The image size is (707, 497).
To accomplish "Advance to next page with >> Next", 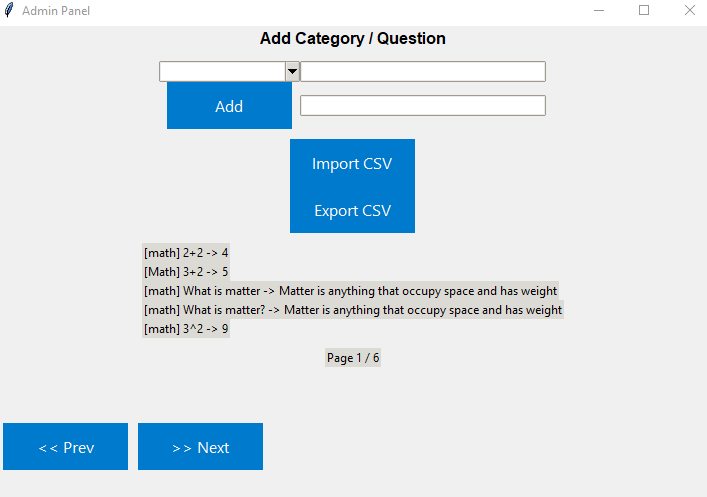I will [x=200, y=447].
